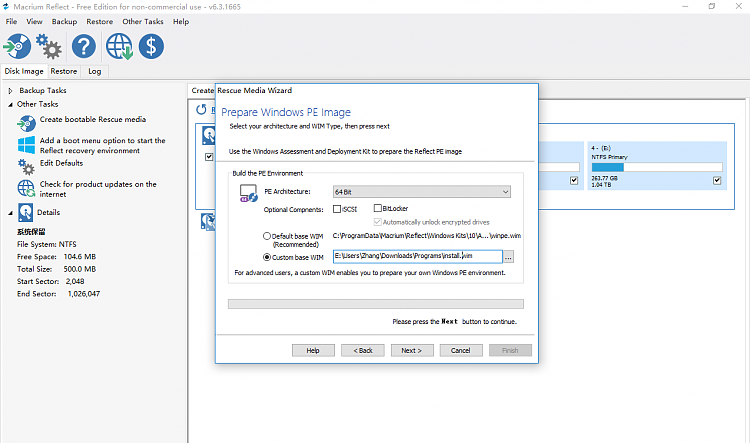
Task: Click the End Sector 1,026,047 value
Action: tap(84, 294)
